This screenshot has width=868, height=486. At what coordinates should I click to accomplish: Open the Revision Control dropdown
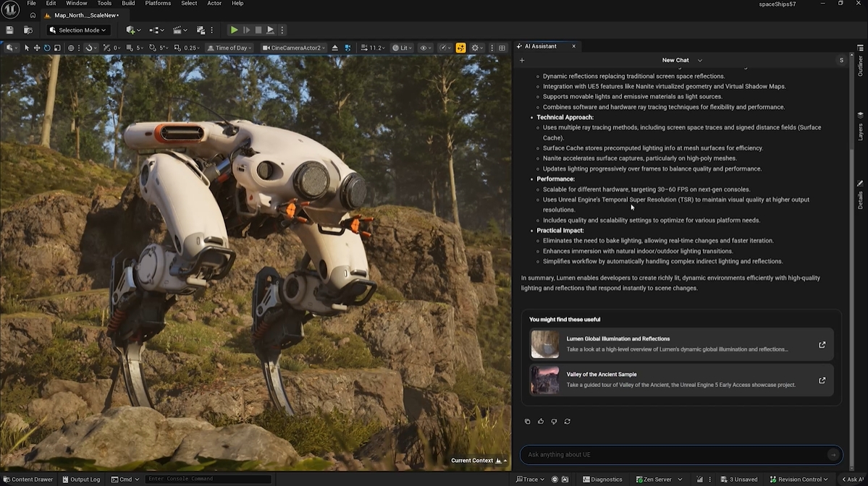pyautogui.click(x=799, y=479)
